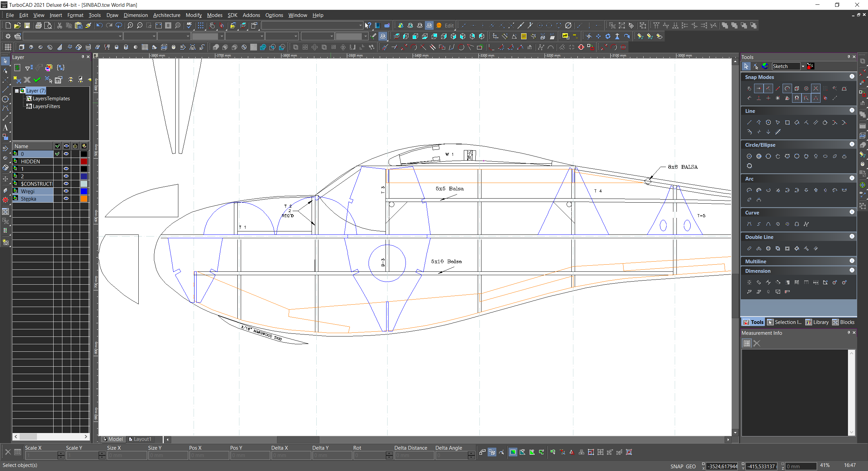Click the Print icon in toolbar
Image resolution: width=868 pixels, height=471 pixels.
pyautogui.click(x=39, y=25)
